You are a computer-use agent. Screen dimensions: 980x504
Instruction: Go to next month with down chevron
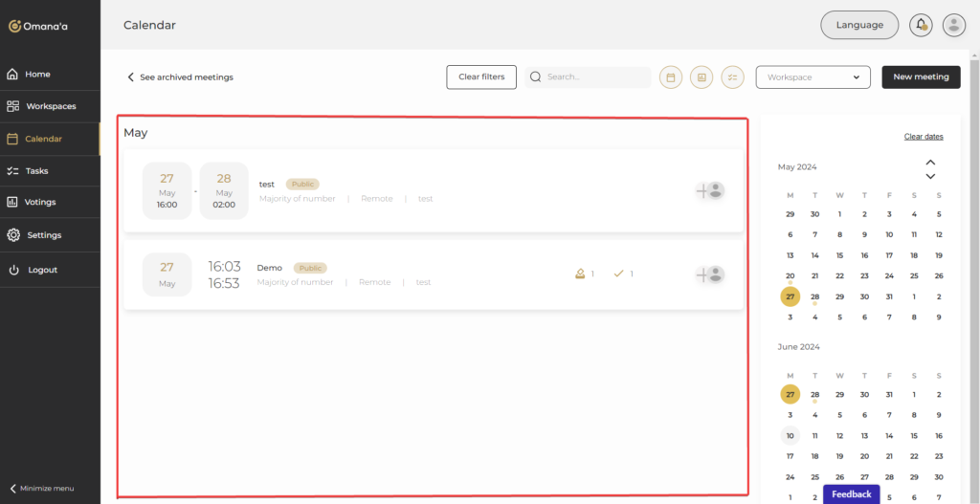click(x=930, y=176)
